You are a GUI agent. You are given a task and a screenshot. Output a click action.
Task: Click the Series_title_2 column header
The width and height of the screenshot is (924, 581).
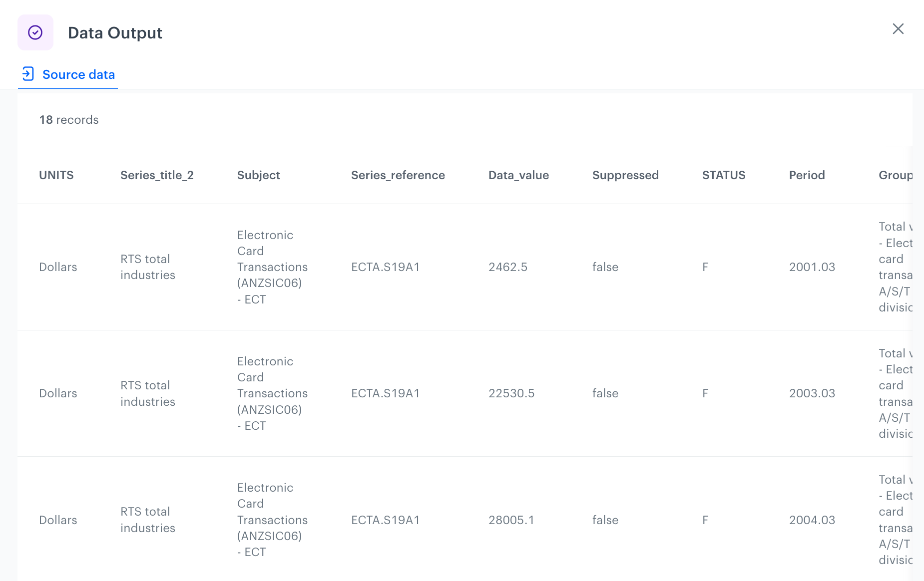(156, 175)
